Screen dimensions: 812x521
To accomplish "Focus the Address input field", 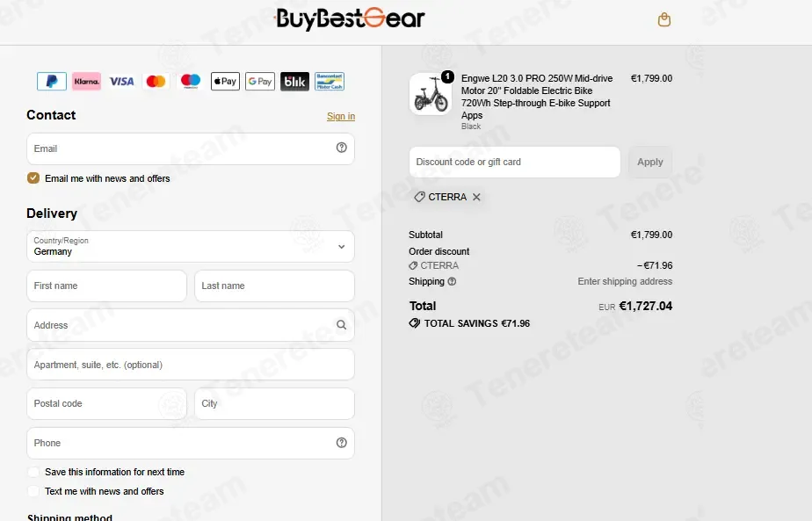I will click(191, 325).
